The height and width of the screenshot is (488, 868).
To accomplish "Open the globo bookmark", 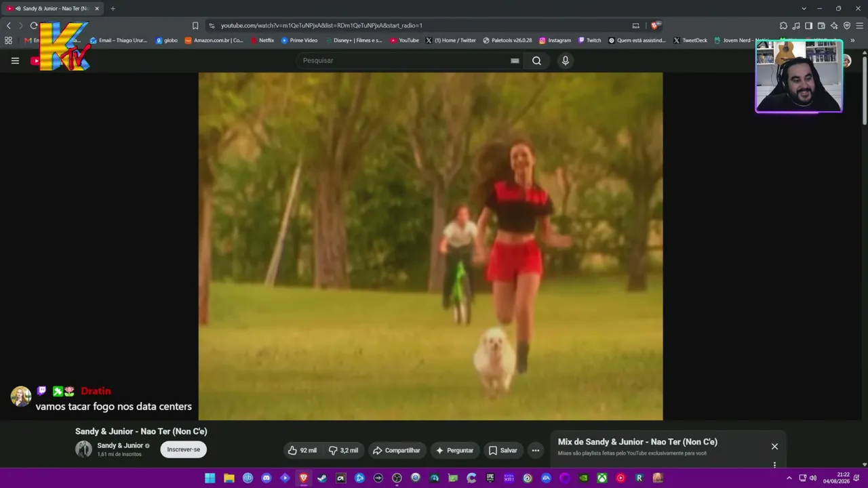I will [167, 41].
